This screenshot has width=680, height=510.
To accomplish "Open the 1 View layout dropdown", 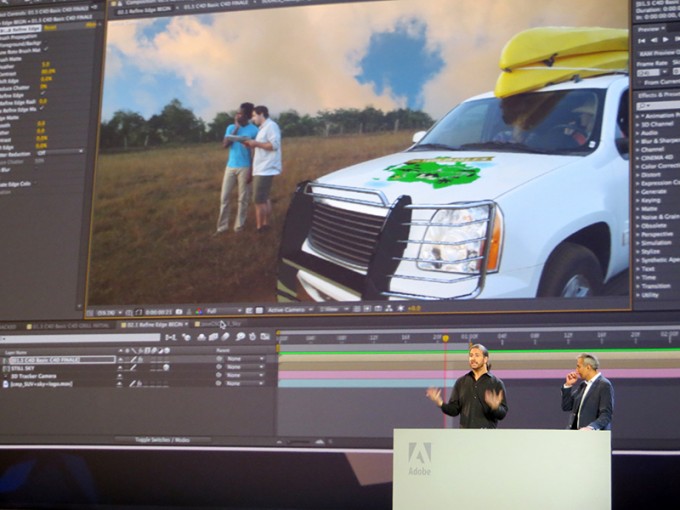I will [x=334, y=309].
